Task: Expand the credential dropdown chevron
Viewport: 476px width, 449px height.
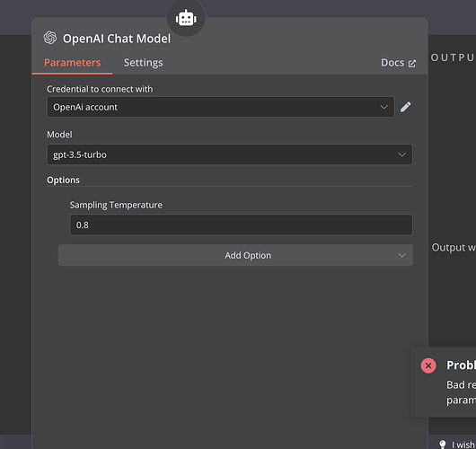Action: 384,107
